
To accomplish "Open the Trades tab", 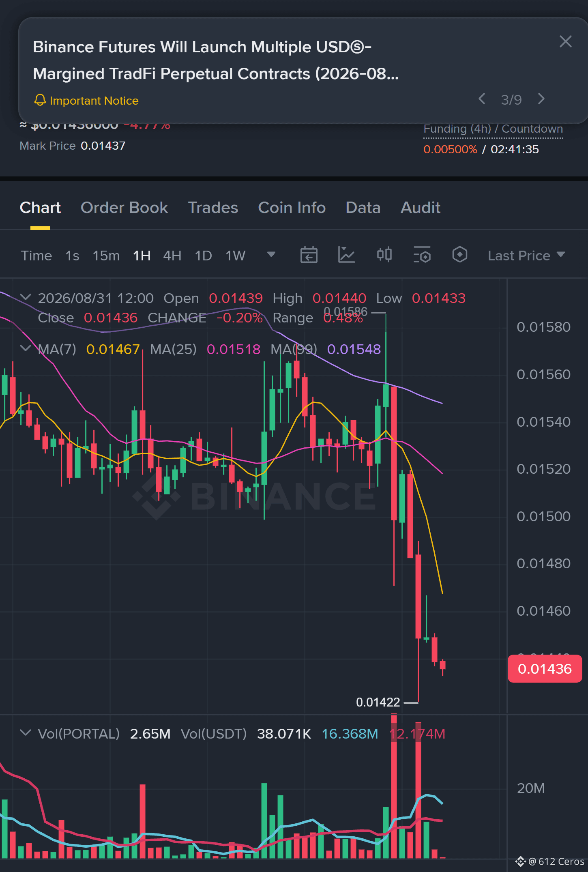I will [x=213, y=208].
